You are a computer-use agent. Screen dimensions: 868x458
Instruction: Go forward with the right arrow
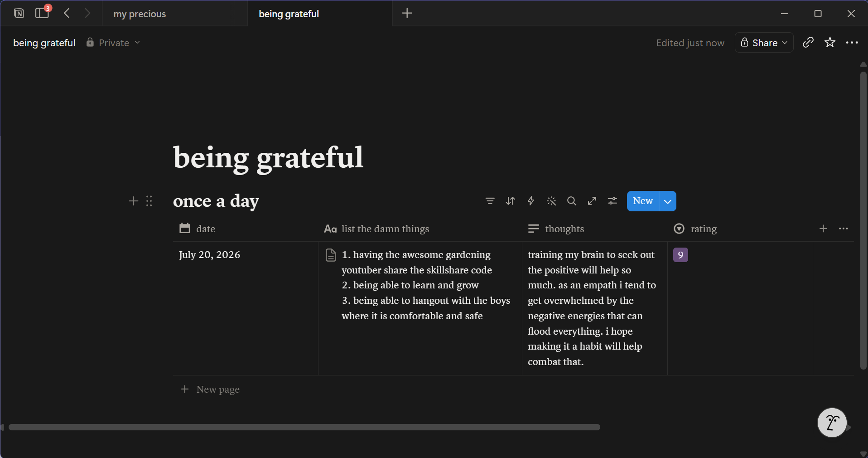(x=87, y=13)
